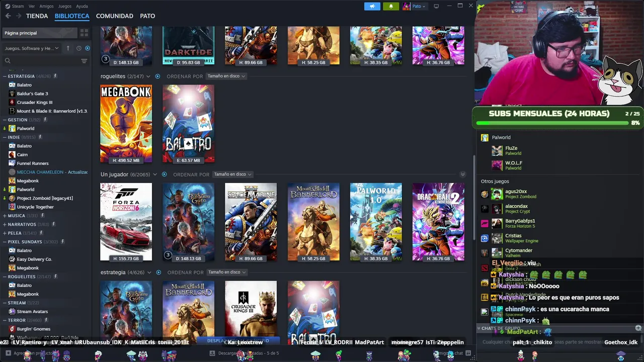Open the blue announcements megaphone button

tap(372, 6)
